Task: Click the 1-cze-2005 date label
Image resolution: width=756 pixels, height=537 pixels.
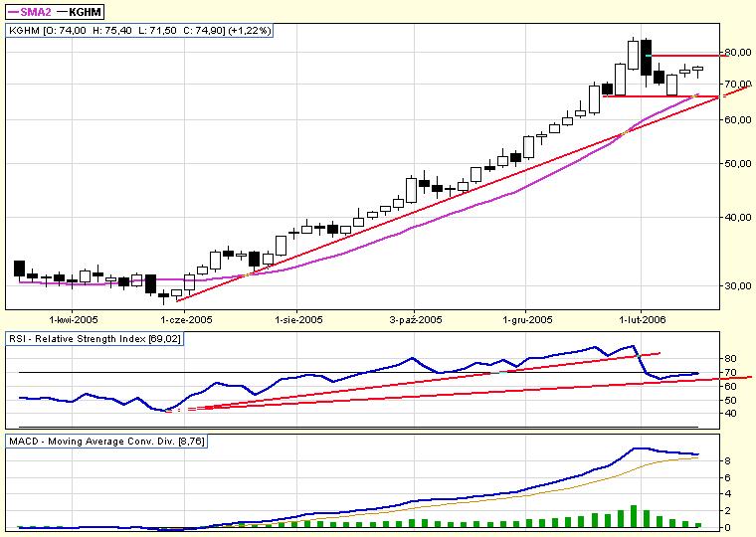Action: tap(186, 319)
